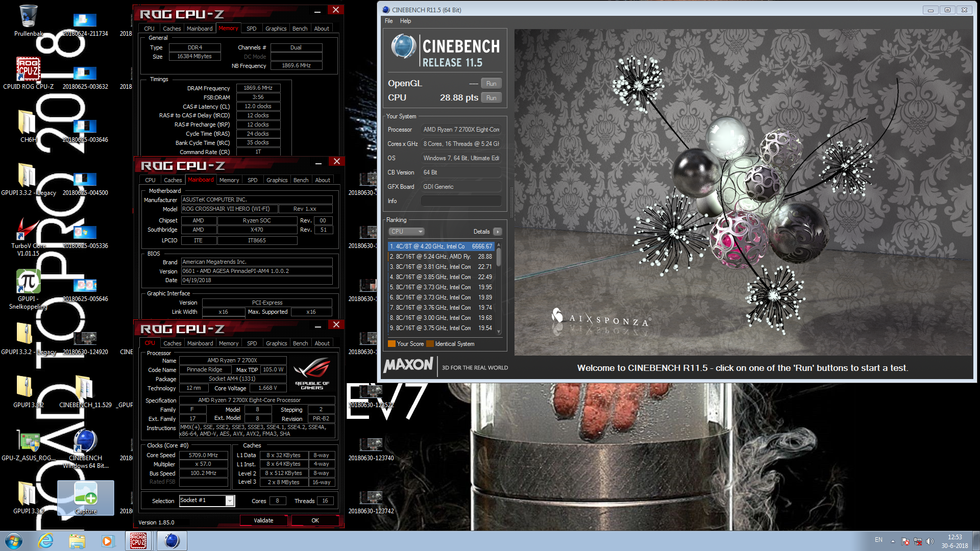Click the network tray icon

918,541
